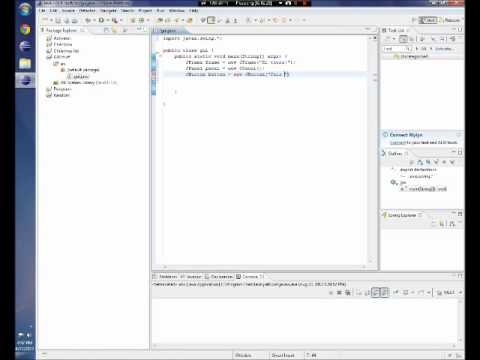Open the File menu

(x=42, y=11)
